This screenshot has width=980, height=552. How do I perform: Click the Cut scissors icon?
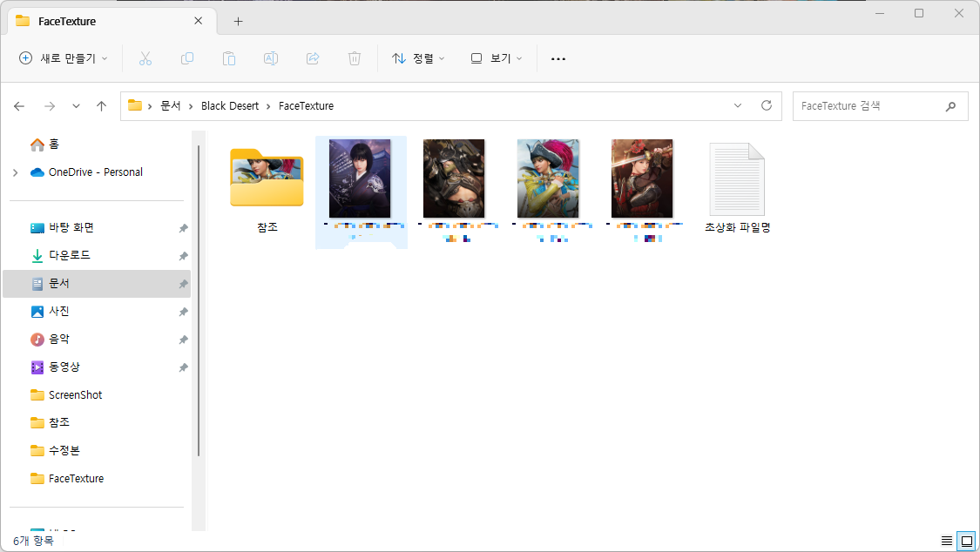[x=145, y=58]
